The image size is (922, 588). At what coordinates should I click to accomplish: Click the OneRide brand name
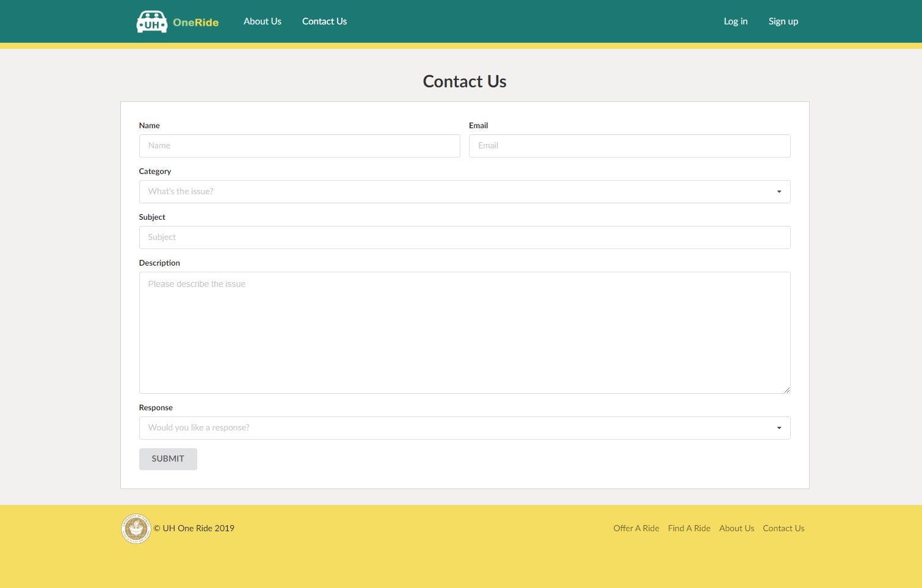tap(195, 23)
